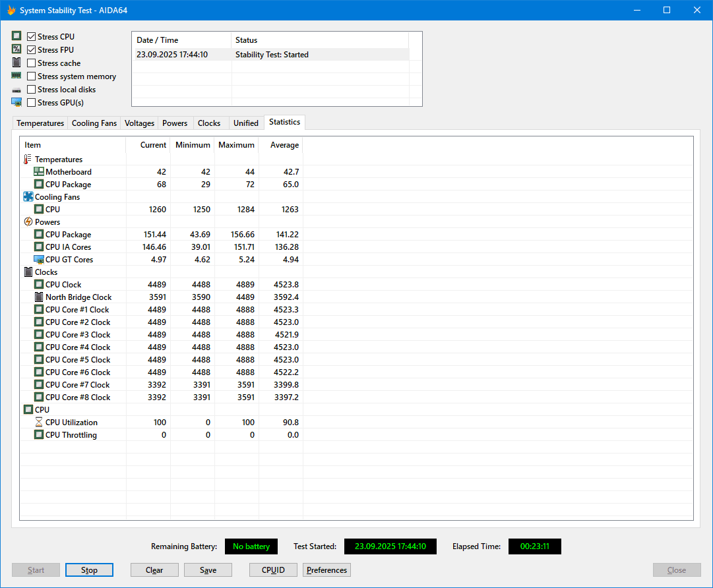Click the North Bridge Clock chip icon

tap(39, 297)
